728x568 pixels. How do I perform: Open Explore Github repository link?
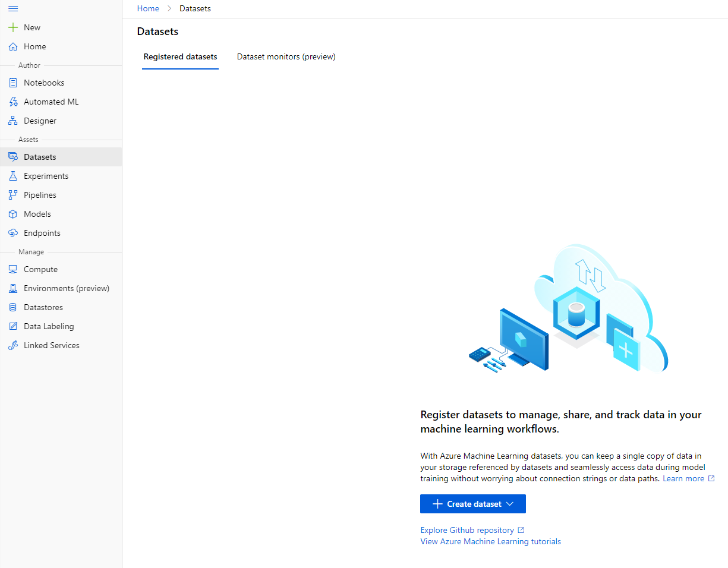click(x=467, y=530)
